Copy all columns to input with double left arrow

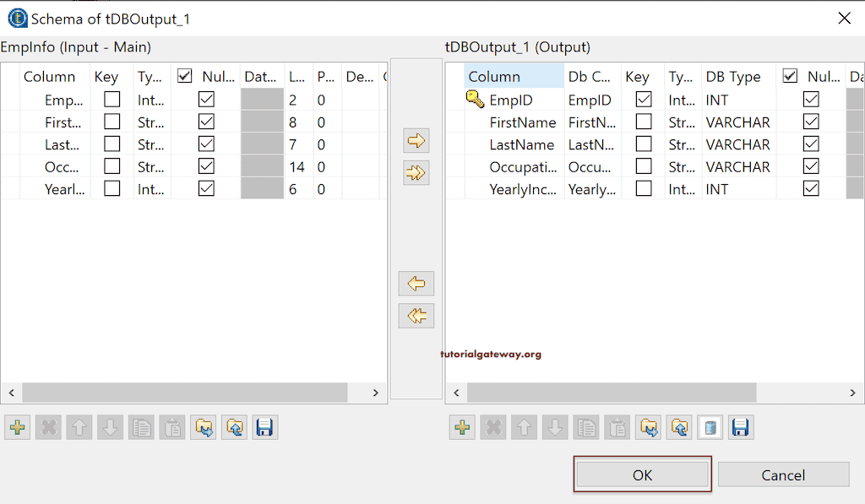pyautogui.click(x=416, y=316)
